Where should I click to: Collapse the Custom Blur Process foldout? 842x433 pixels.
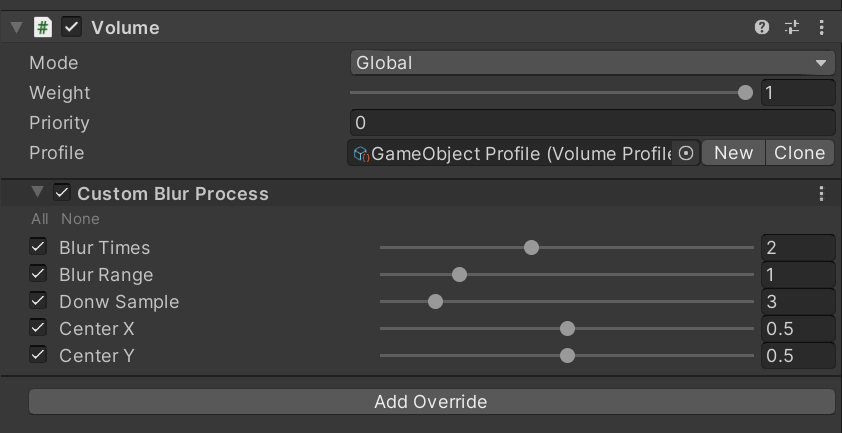[x=38, y=193]
